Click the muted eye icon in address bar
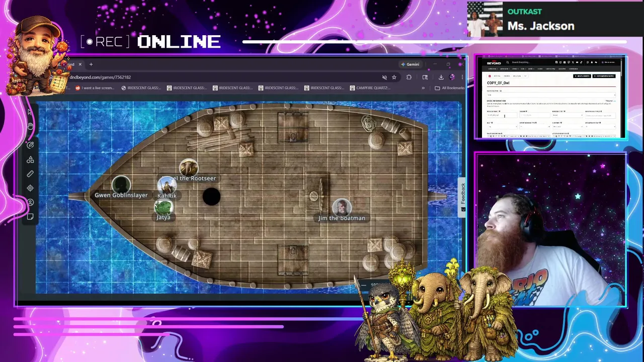This screenshot has width=644, height=362. click(x=384, y=77)
